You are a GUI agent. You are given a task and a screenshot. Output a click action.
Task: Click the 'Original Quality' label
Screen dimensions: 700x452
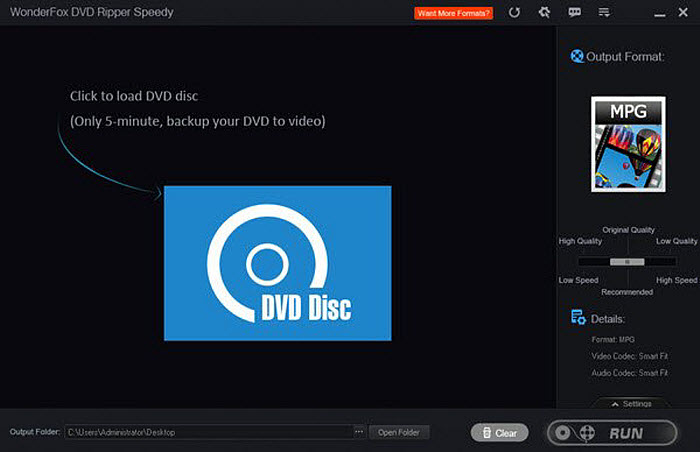628,230
